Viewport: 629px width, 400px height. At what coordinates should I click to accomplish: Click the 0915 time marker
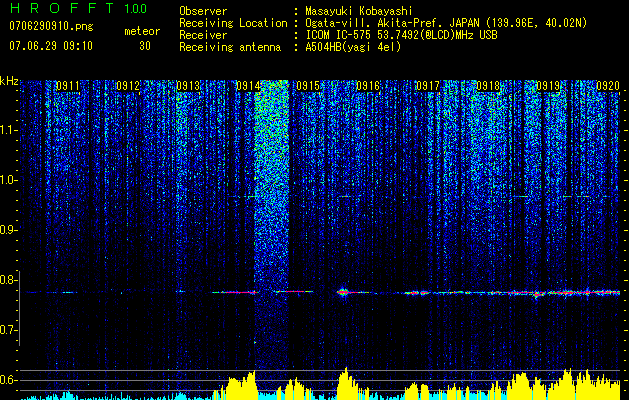pyautogui.click(x=308, y=86)
